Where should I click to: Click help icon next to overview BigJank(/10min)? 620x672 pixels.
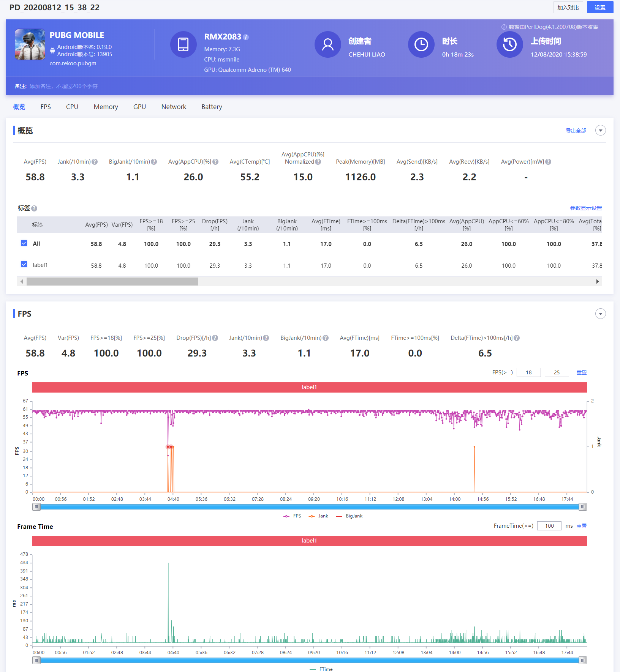tap(154, 162)
